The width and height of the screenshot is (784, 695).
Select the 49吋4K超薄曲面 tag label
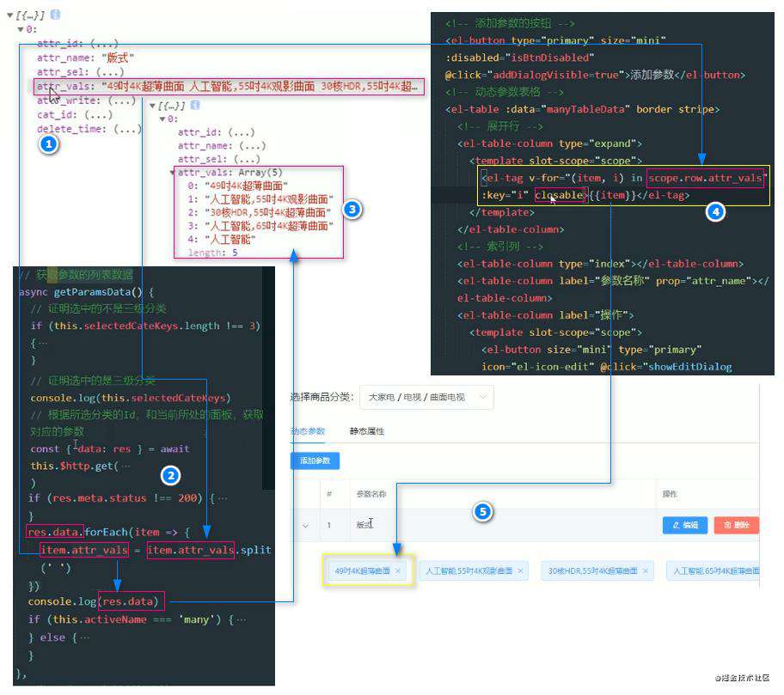363,570
